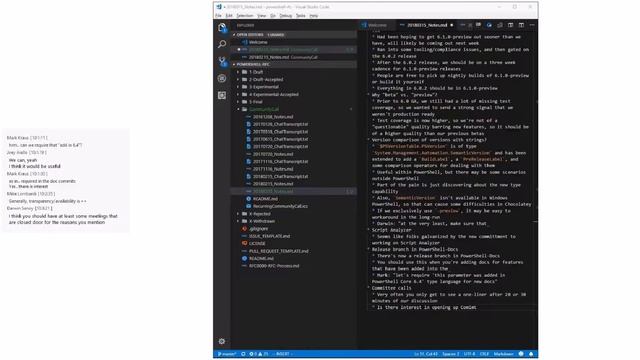
Task: Open 20170126_ChatTranscript.txt file
Action: point(294,124)
